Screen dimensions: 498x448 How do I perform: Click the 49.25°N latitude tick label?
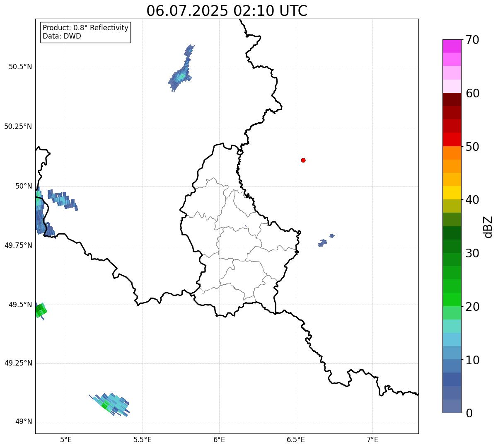coord(18,363)
